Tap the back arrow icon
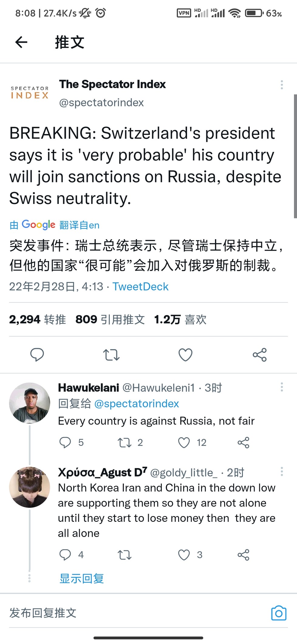This screenshot has height=644, width=297. coord(21,42)
